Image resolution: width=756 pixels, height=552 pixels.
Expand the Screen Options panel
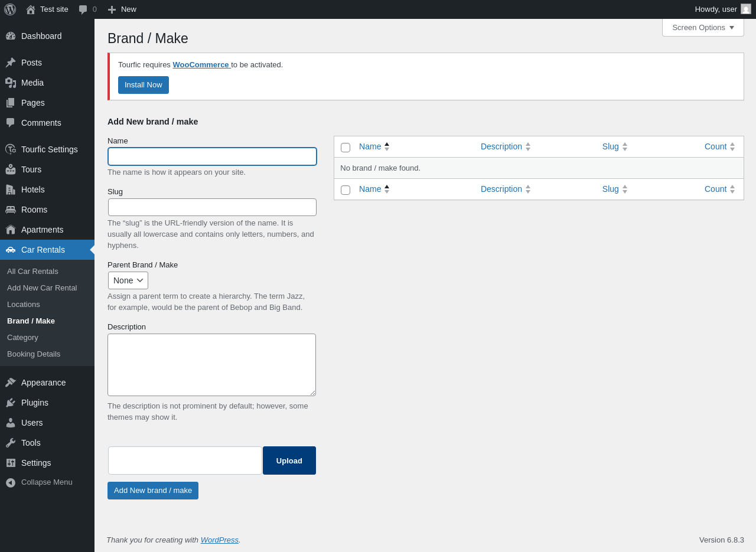click(x=703, y=27)
